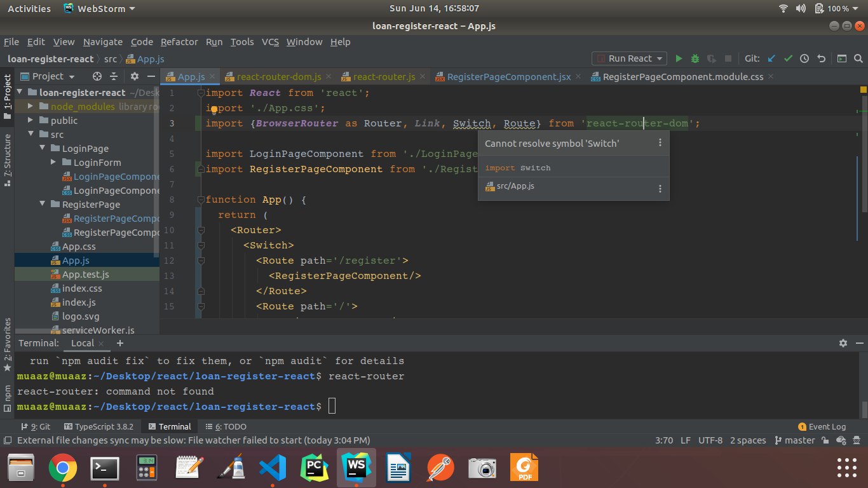
Task: Fold the App function at line 8
Action: click(x=201, y=200)
